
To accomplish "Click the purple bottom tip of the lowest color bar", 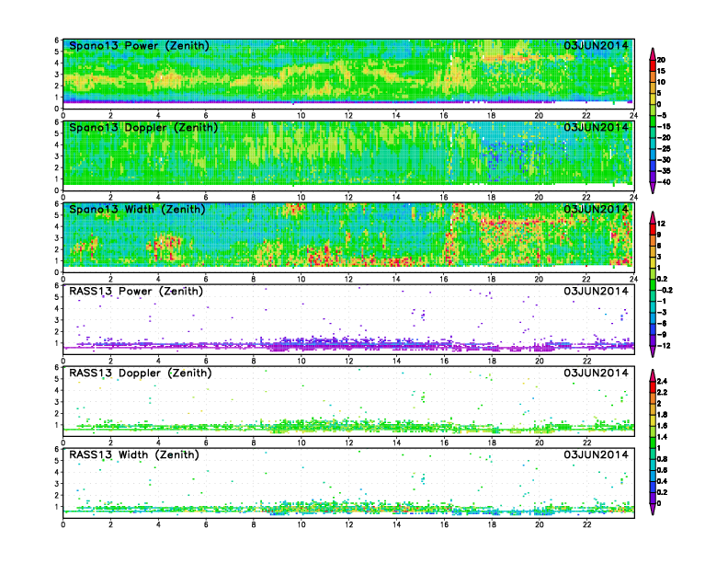I will click(x=653, y=509).
